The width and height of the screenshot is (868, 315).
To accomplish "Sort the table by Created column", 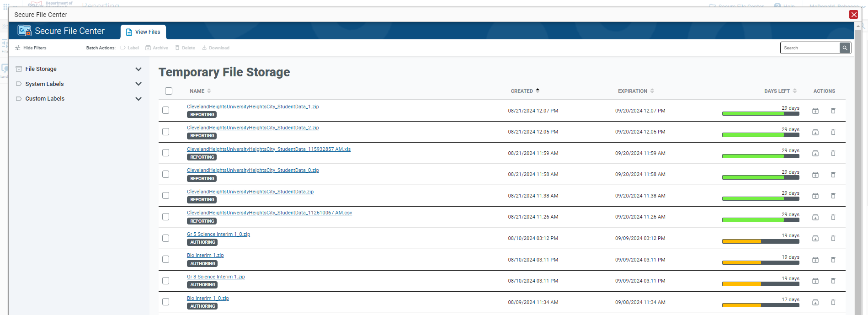I will [525, 91].
